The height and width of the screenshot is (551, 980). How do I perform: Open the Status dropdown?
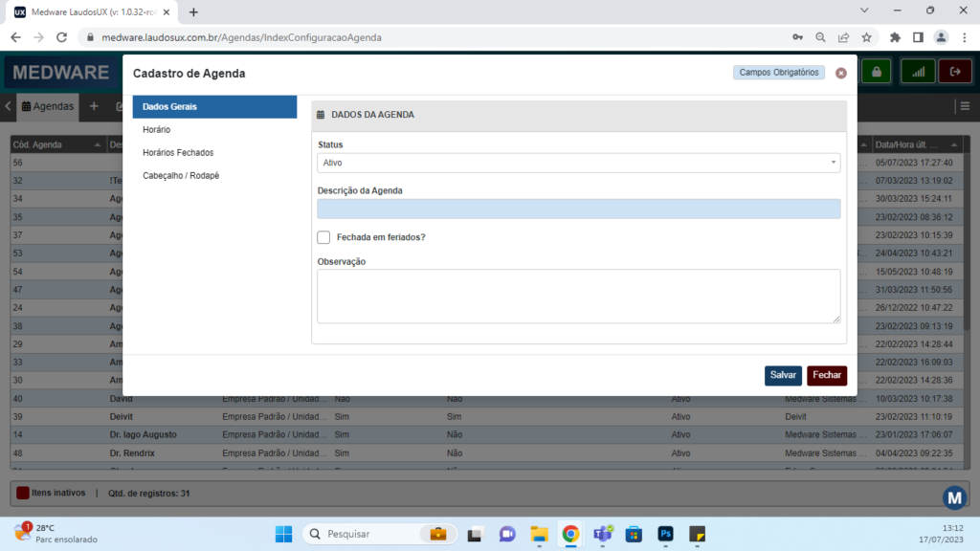tap(578, 163)
